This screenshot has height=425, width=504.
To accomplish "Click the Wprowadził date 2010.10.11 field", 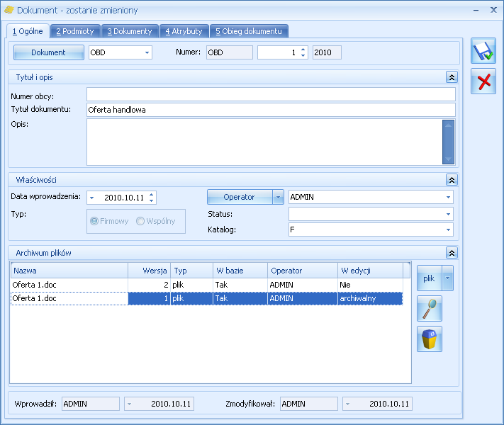I will click(x=159, y=404).
